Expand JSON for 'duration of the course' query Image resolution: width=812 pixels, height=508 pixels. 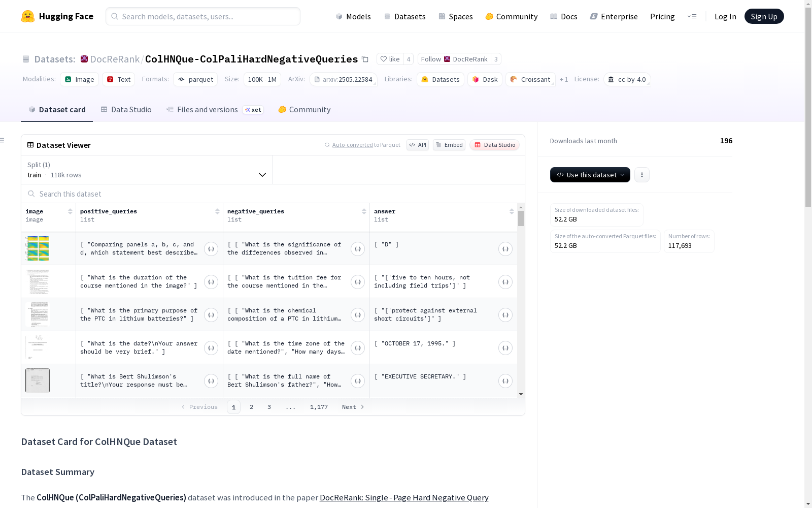(211, 282)
